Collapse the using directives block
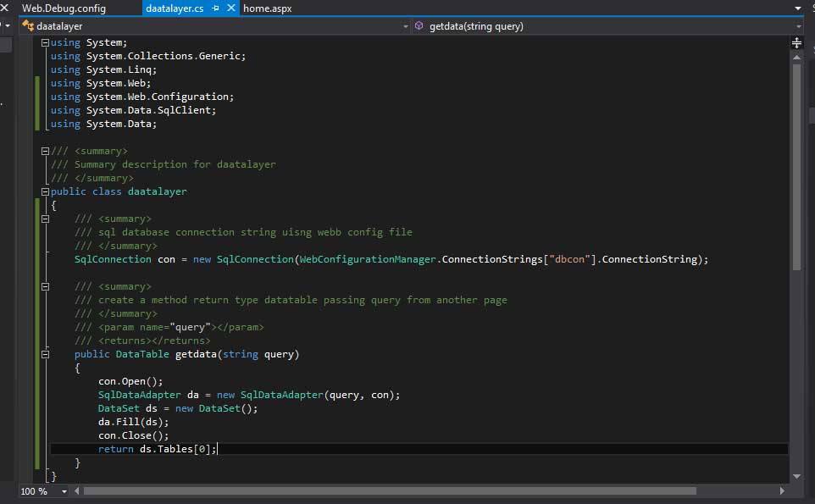The width and height of the screenshot is (815, 504). coord(45,42)
